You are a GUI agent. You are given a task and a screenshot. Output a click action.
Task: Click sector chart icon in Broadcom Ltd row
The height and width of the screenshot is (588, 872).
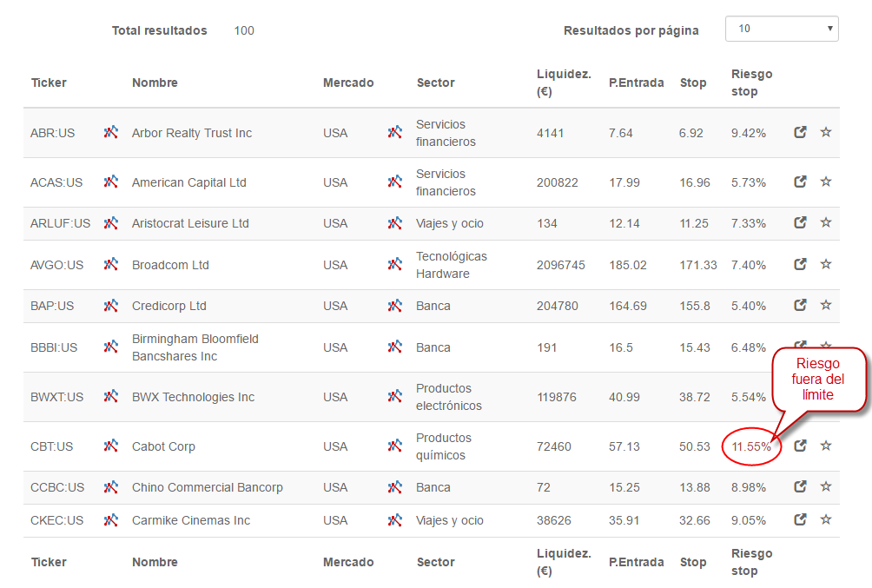395,264
